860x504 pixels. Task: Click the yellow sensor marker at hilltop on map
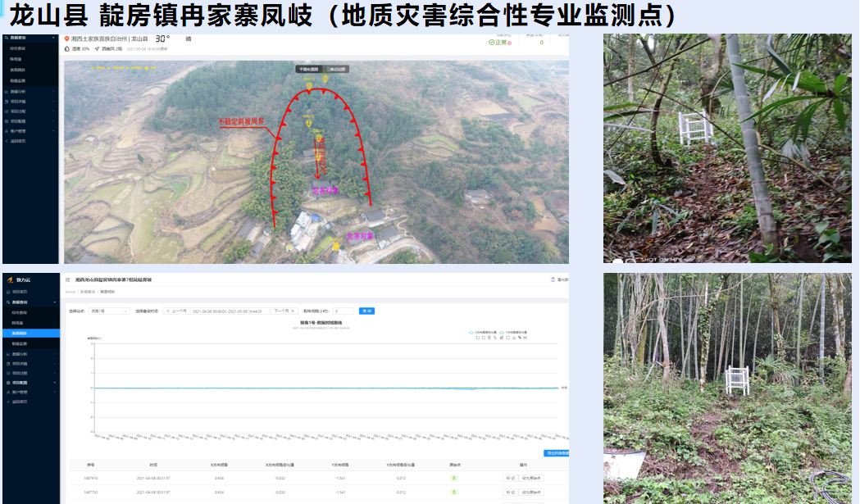[324, 79]
